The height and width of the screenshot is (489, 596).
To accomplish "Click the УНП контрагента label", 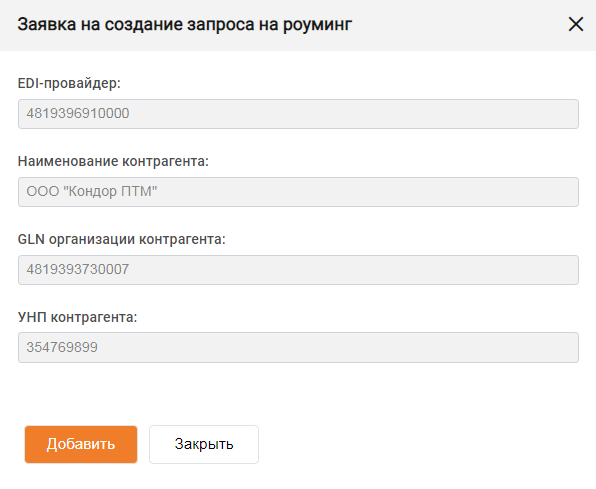I will [78, 317].
